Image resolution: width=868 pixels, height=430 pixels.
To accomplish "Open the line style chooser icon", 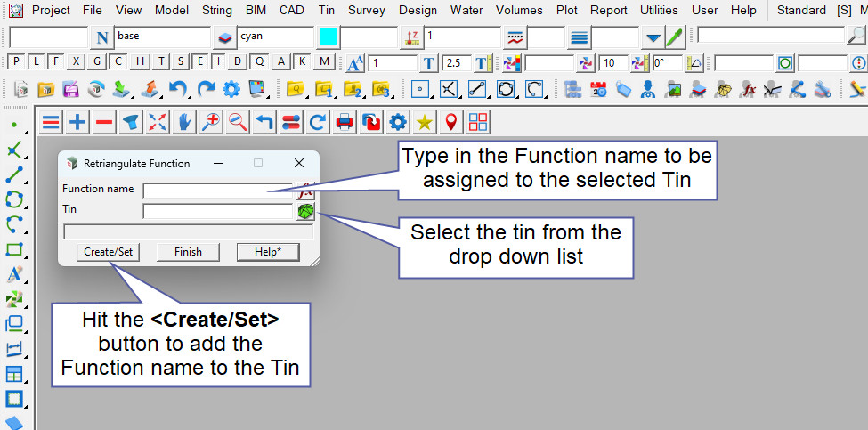I will pos(515,37).
